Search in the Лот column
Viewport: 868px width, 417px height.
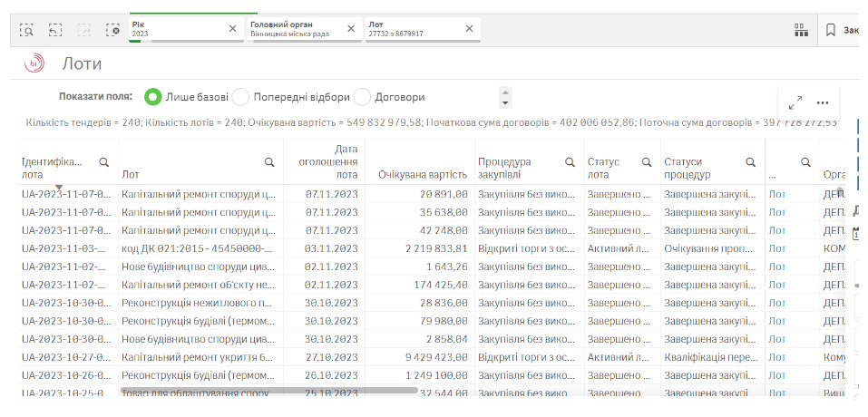(269, 162)
